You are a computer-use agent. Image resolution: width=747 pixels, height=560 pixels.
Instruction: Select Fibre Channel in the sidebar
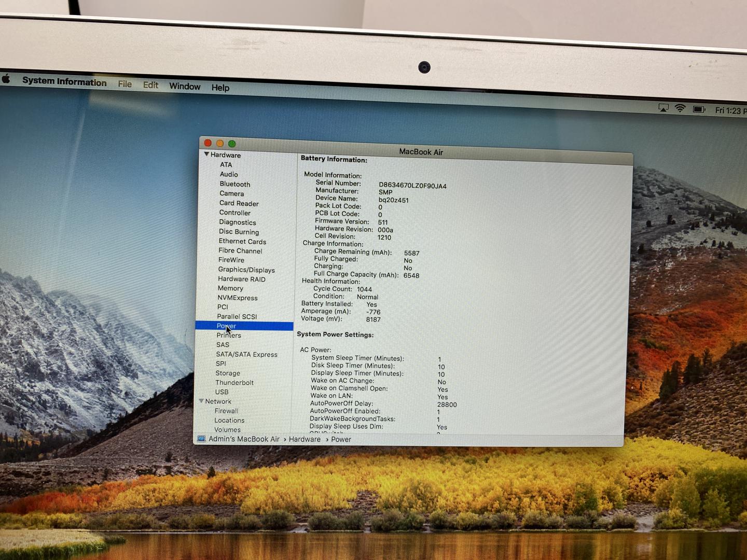click(x=240, y=250)
